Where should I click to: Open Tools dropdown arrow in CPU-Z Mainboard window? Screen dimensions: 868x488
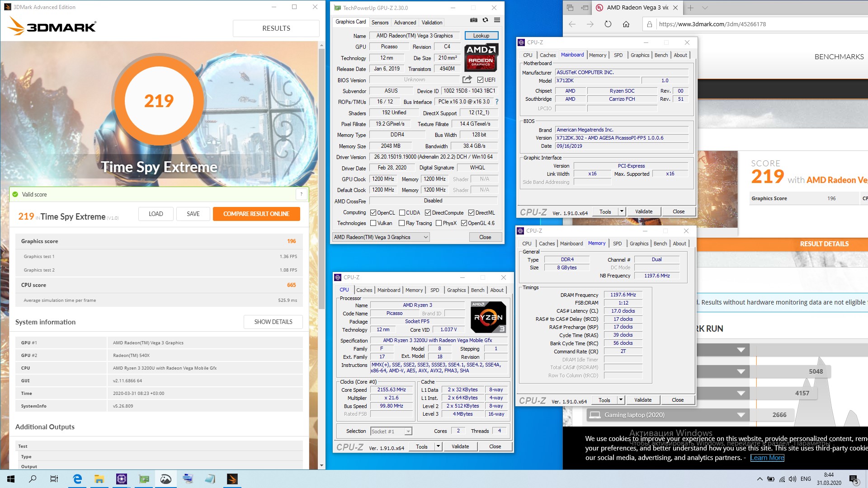622,211
